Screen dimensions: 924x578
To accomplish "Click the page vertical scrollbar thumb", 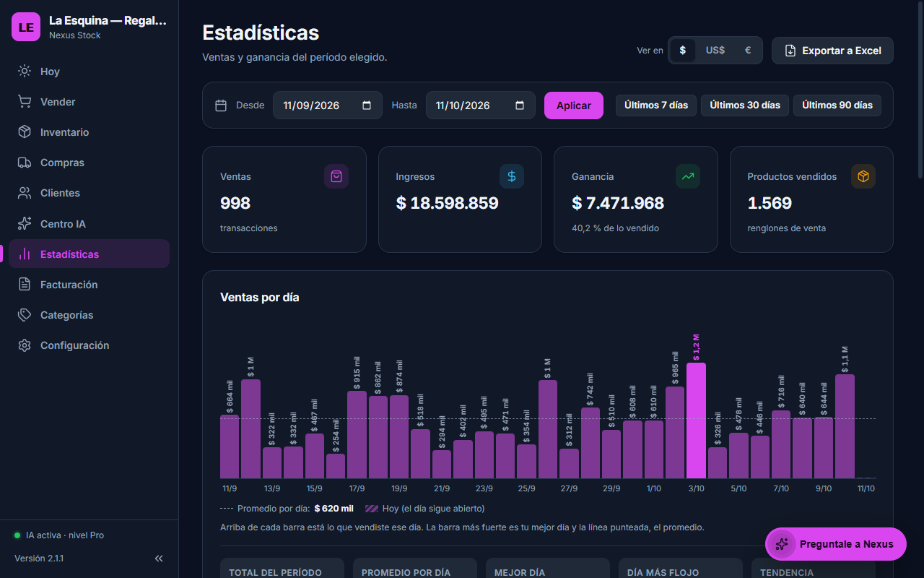I will click(920, 90).
